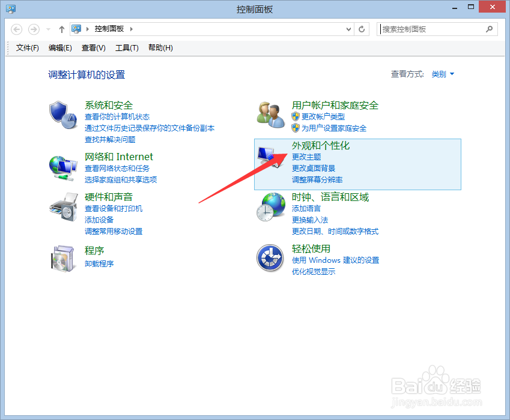Click 更改主题 link
The image size is (510, 420).
[306, 157]
